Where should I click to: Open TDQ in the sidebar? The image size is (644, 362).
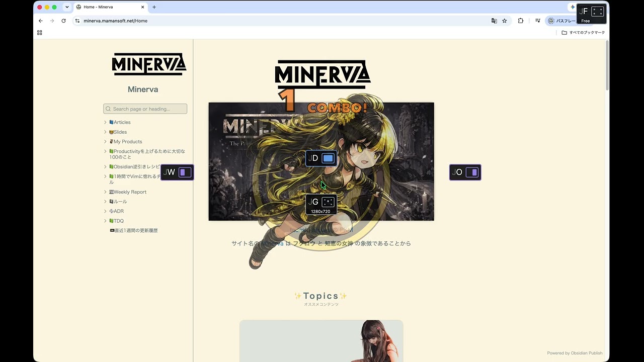[x=116, y=221]
